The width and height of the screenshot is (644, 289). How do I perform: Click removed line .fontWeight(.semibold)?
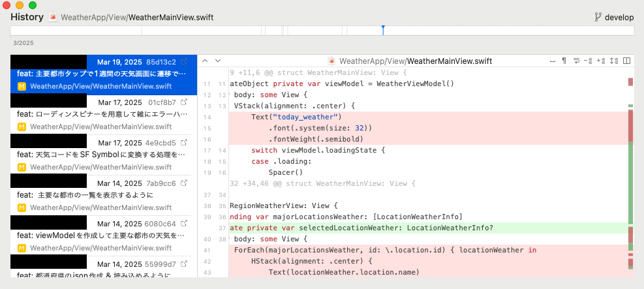(x=316, y=139)
